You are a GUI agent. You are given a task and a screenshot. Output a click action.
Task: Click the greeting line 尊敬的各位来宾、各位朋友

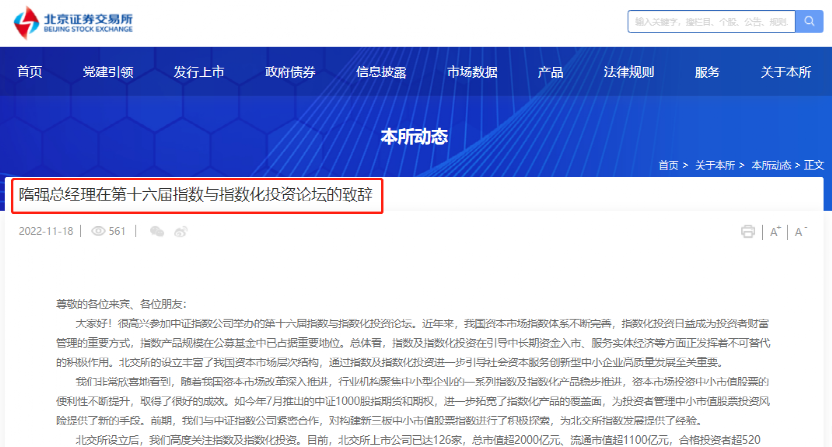coord(121,304)
